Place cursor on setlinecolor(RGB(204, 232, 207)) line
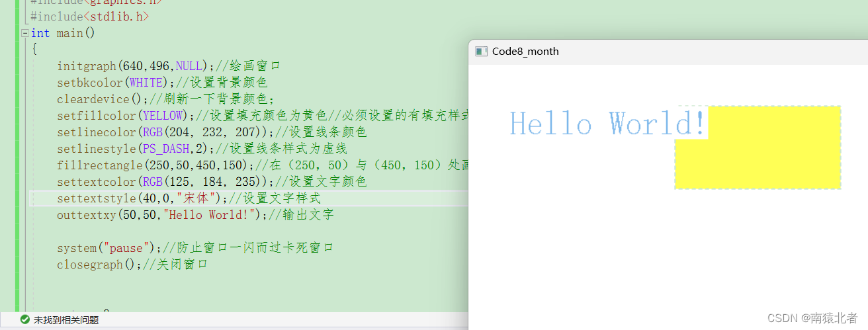 212,132
